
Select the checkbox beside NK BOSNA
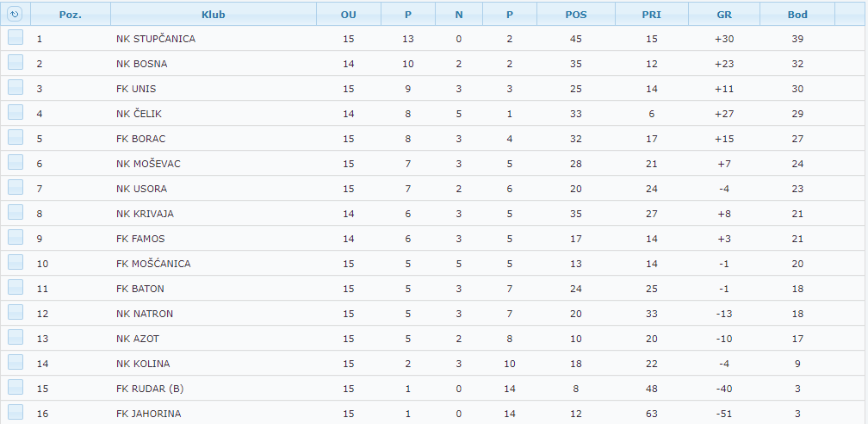point(15,63)
